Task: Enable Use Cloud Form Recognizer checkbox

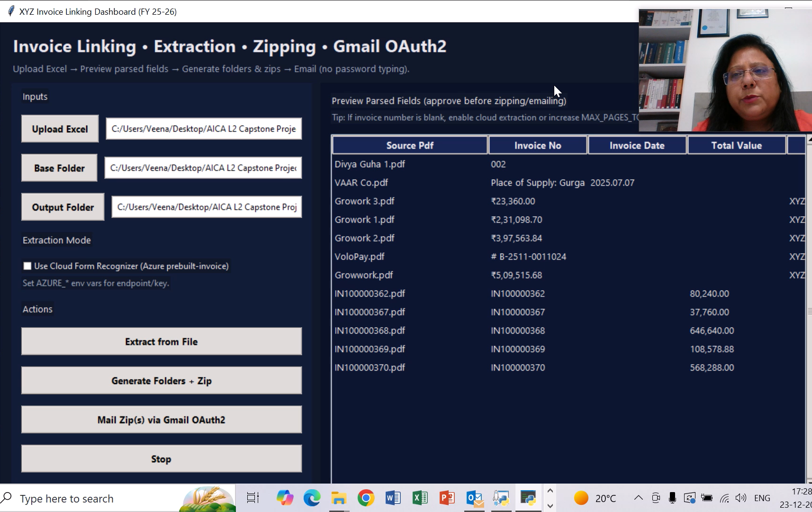Action: point(27,266)
